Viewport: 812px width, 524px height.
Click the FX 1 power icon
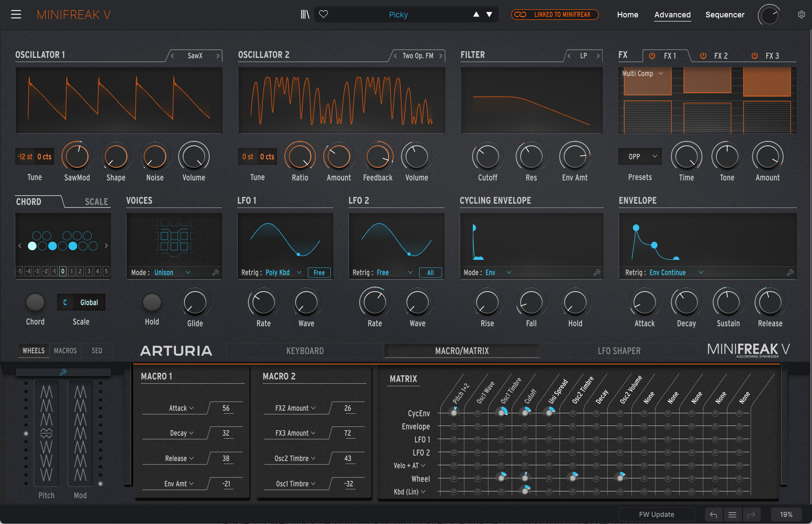[652, 56]
